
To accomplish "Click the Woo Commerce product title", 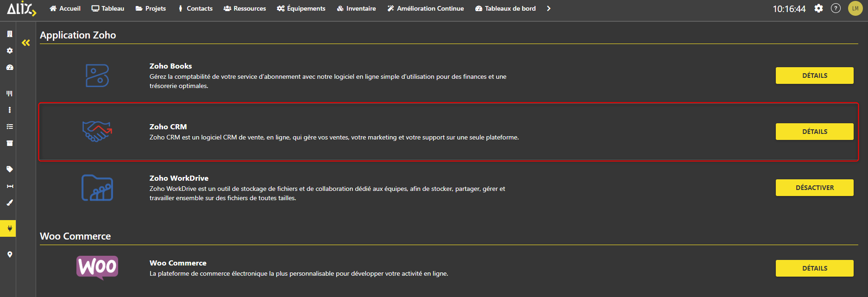I will pyautogui.click(x=178, y=263).
